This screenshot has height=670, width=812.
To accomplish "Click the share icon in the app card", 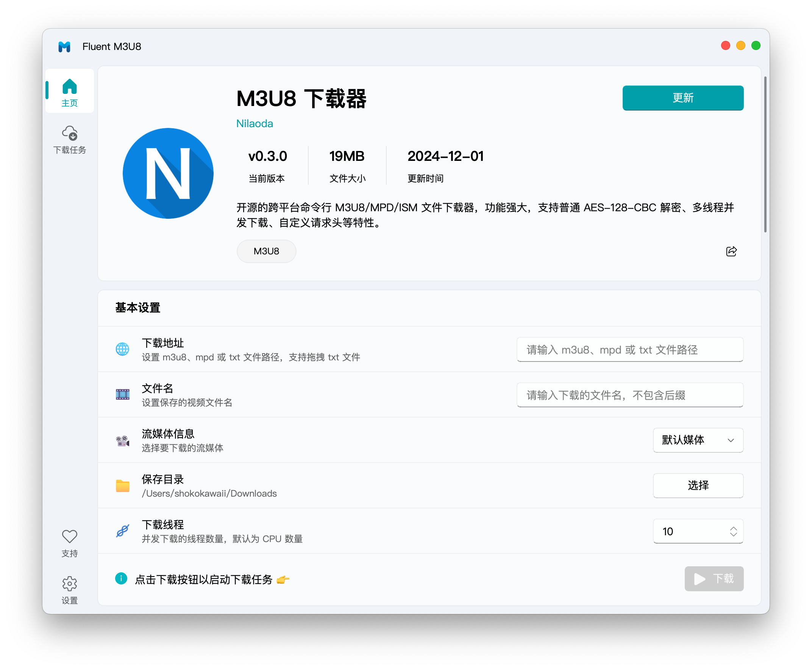I will (731, 251).
